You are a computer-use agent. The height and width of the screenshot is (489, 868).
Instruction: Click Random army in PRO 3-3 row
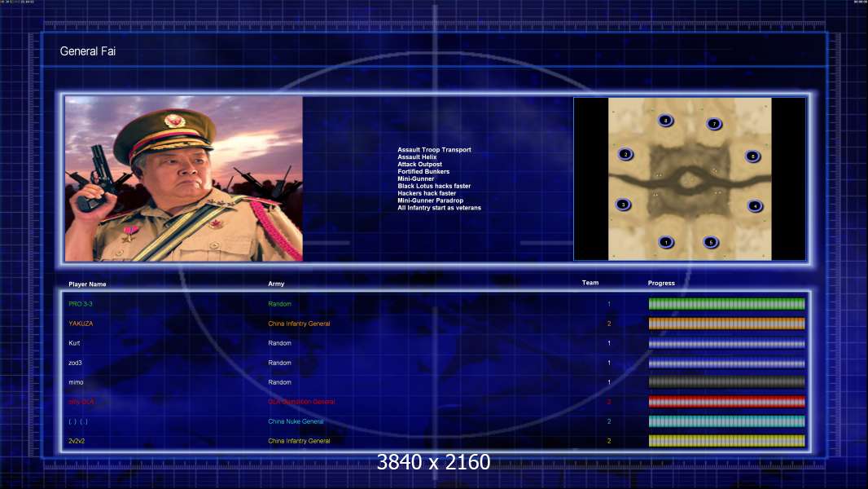[279, 304]
